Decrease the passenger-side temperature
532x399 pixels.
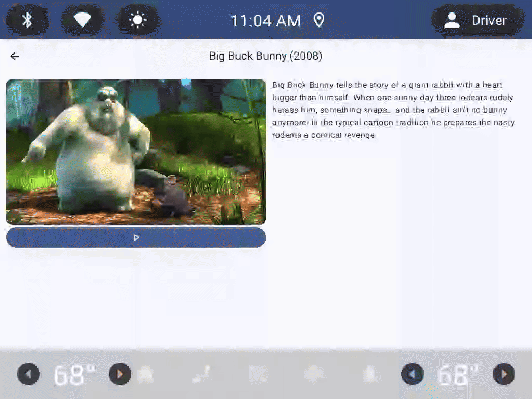(412, 374)
